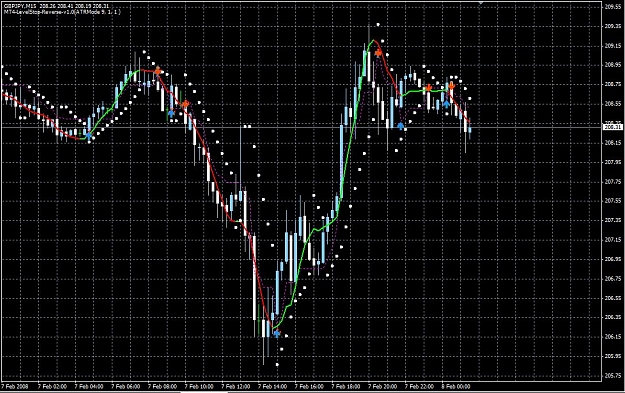Click the 7 Feb 04:00 time label
This screenshot has height=393, width=625.
pyautogui.click(x=89, y=387)
